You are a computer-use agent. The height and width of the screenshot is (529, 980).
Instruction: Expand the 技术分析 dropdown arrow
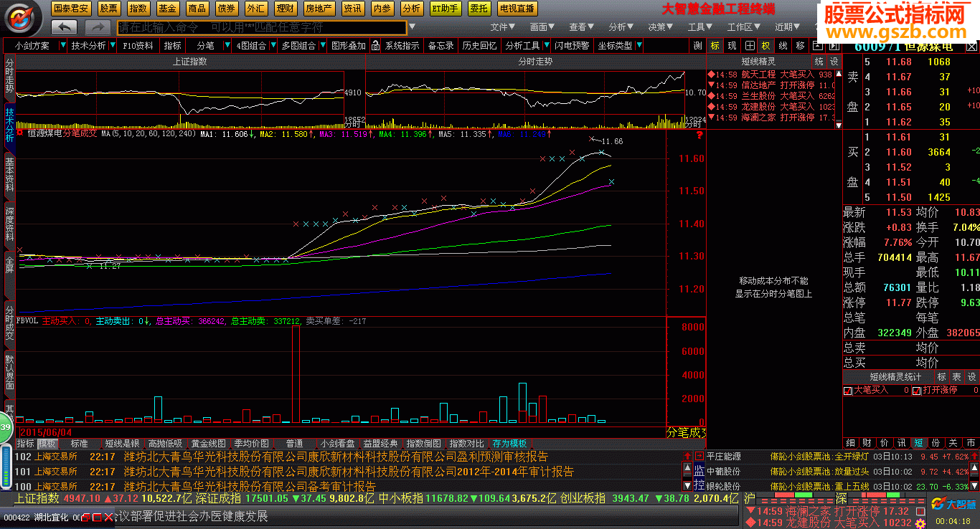[112, 46]
